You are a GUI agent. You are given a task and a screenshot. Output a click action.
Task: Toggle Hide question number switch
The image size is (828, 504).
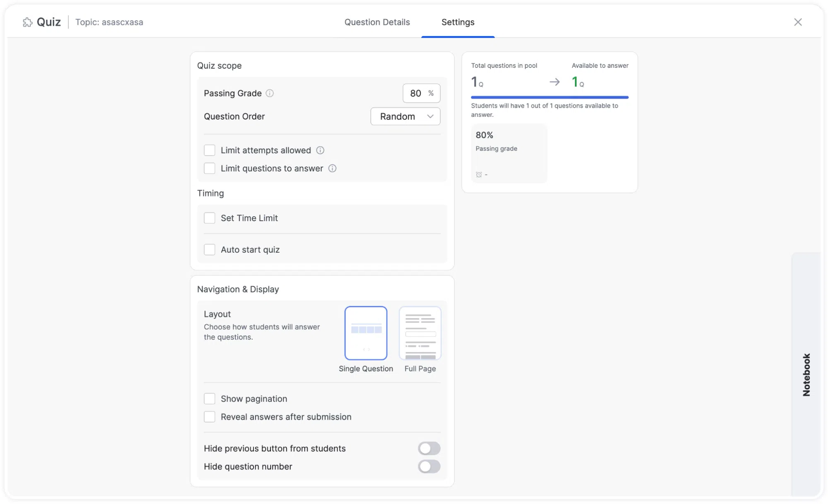(x=429, y=467)
